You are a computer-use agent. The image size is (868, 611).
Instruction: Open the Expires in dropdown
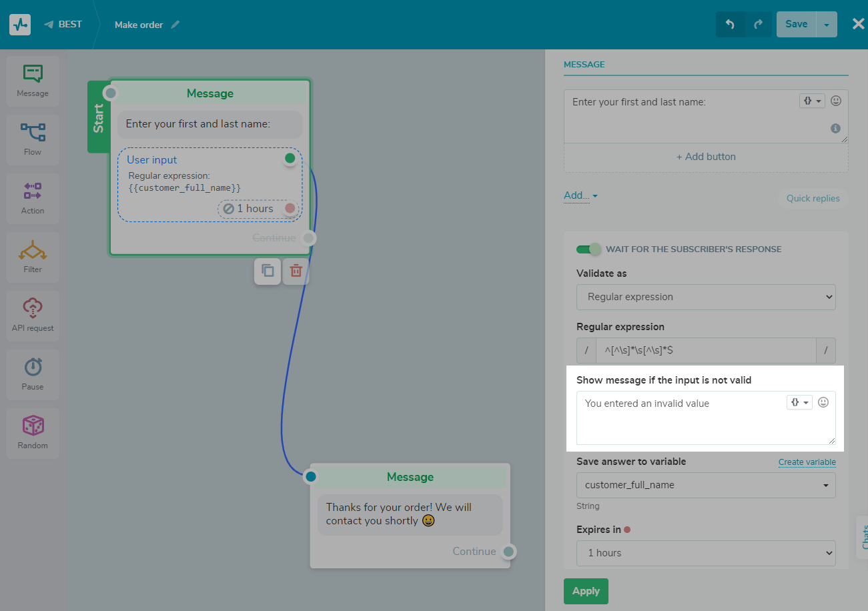[706, 553]
